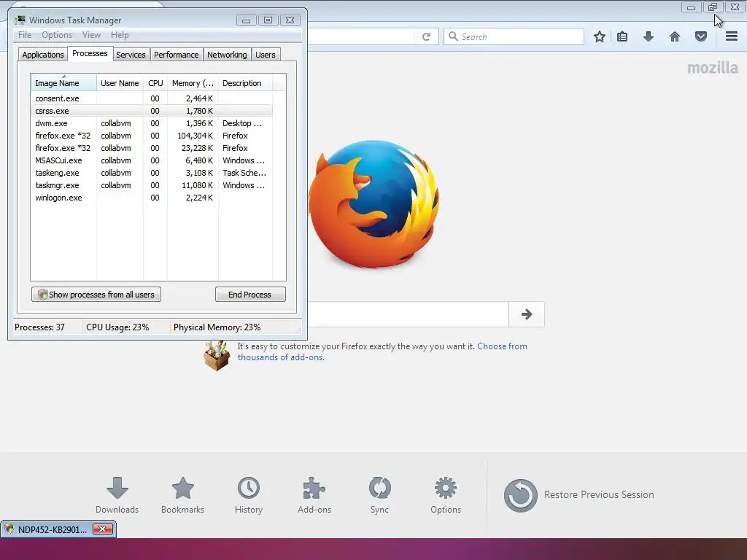
Task: Click the Restore Previous Session icon
Action: tap(521, 495)
